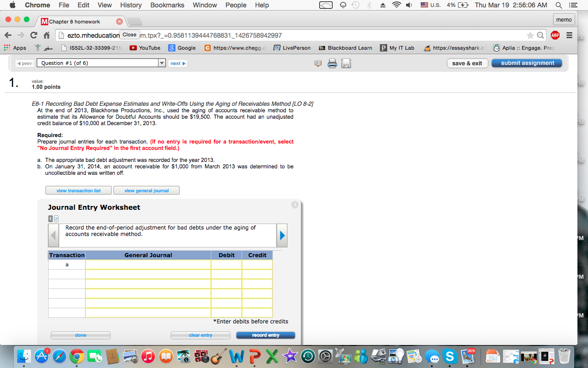
Task: Reload the page in Chrome
Action: (x=34, y=35)
